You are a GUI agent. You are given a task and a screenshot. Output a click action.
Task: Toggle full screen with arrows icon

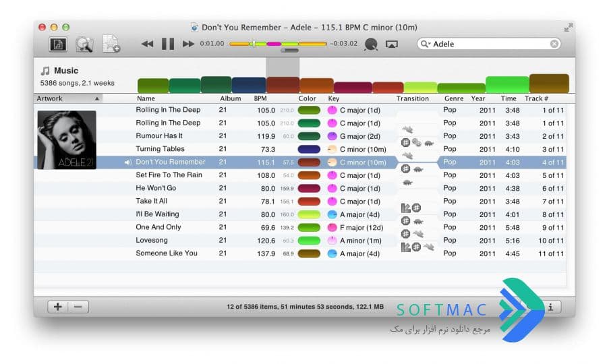(x=569, y=28)
